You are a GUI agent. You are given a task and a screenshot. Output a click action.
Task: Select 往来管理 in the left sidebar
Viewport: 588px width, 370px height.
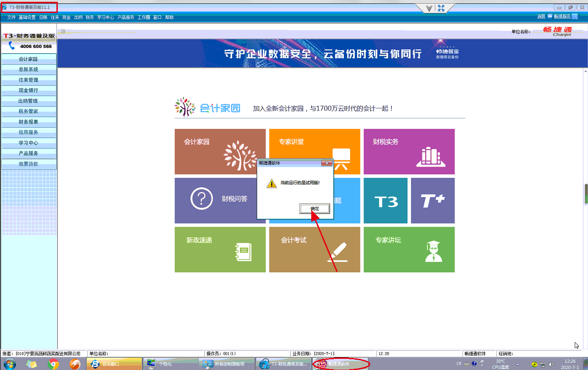[29, 80]
